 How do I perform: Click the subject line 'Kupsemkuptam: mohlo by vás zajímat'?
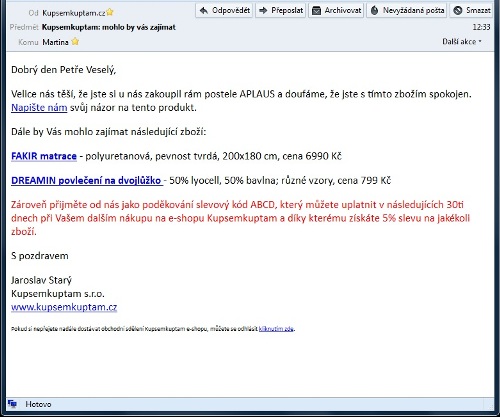coord(109,27)
